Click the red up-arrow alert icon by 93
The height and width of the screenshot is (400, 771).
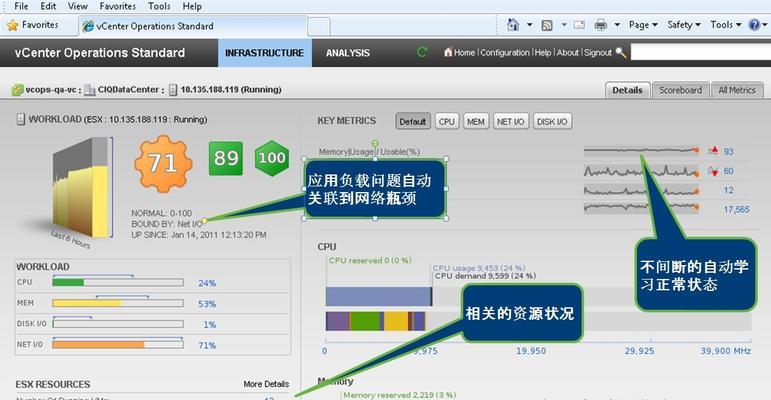pos(713,151)
